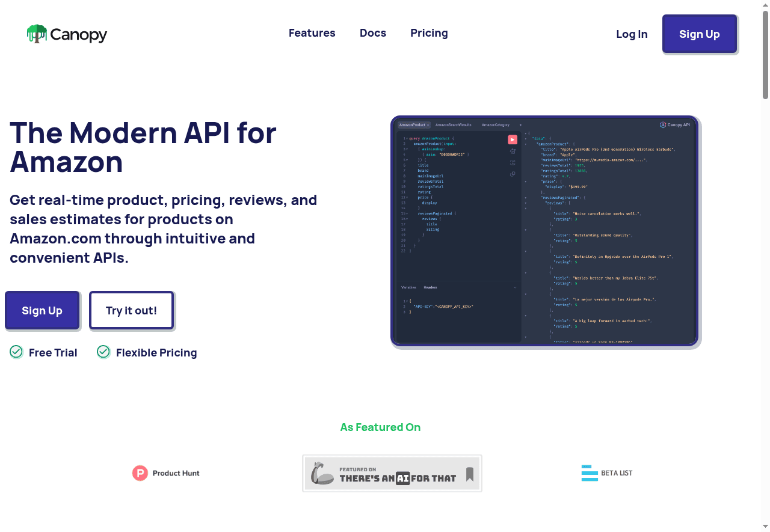
Task: Click the prettify query icon in the playground
Action: click(x=513, y=151)
